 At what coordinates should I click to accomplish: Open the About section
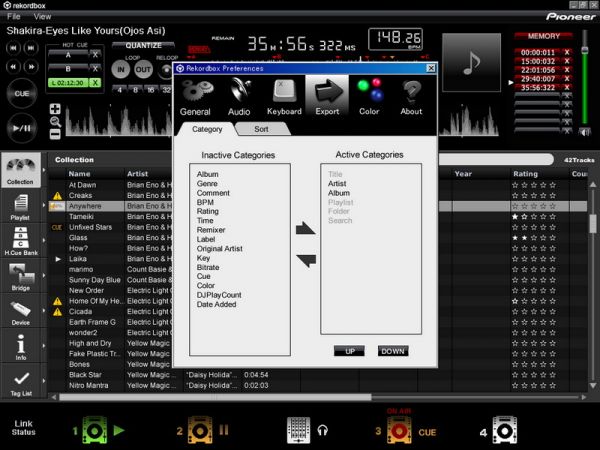(411, 98)
